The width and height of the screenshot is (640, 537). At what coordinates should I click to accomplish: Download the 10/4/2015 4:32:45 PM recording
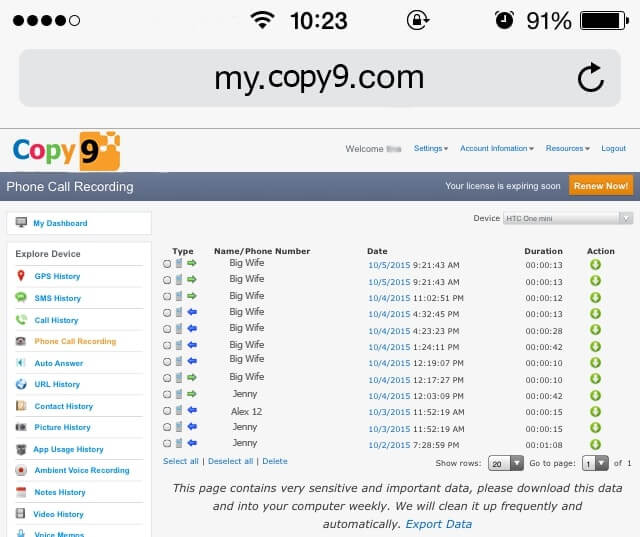click(x=596, y=313)
